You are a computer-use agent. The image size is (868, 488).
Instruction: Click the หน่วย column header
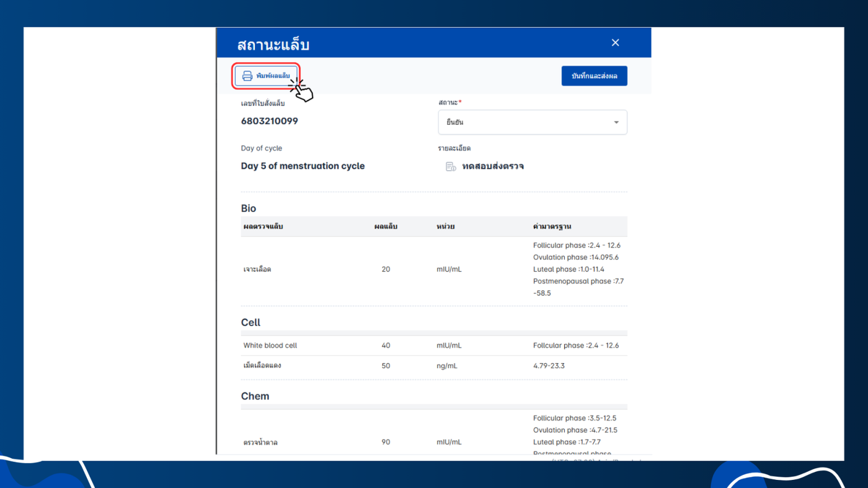(x=445, y=226)
